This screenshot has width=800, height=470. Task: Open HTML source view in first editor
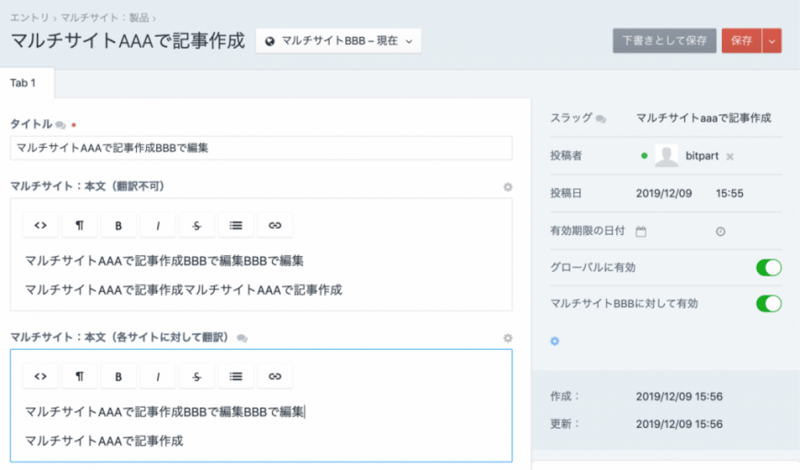(40, 226)
